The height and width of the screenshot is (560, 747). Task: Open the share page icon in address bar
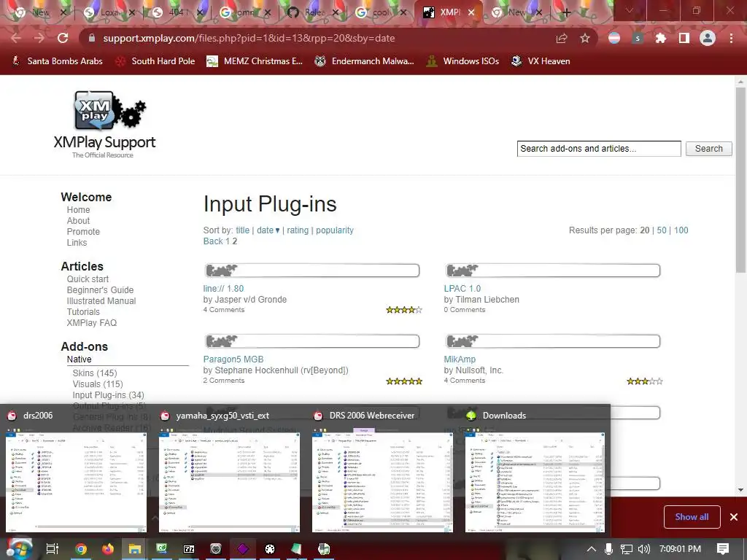pyautogui.click(x=562, y=38)
